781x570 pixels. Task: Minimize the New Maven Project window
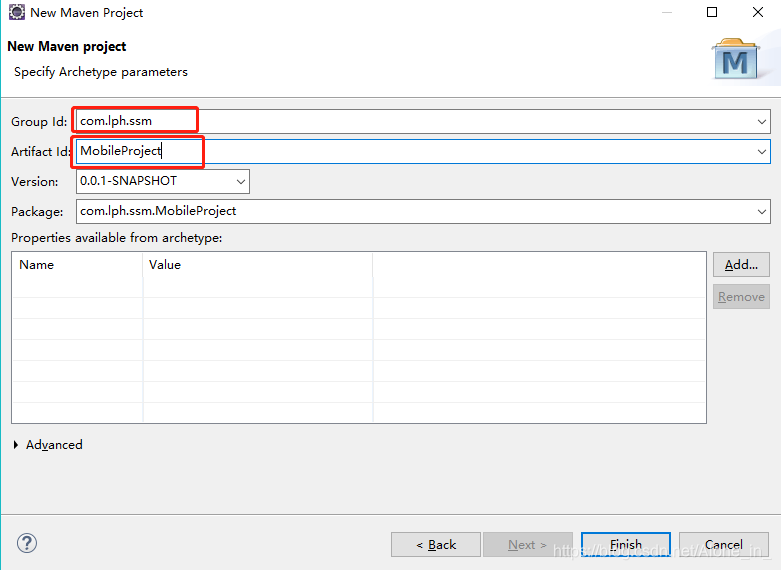pos(667,12)
